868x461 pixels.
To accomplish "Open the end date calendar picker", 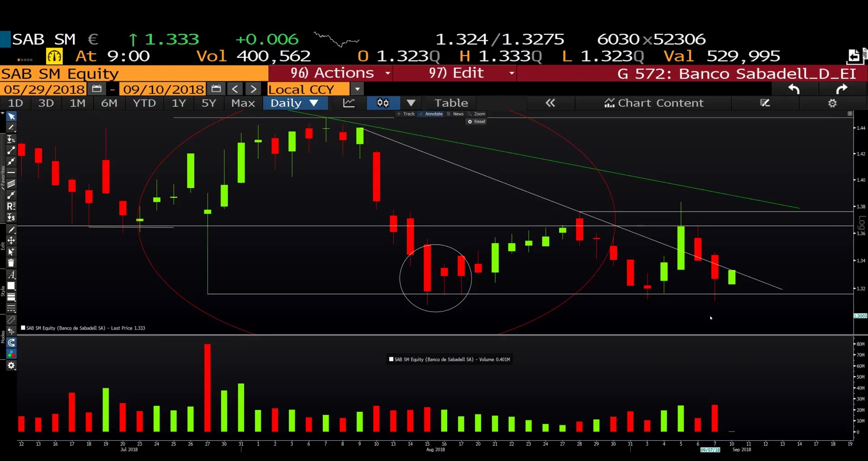I will click(x=216, y=89).
